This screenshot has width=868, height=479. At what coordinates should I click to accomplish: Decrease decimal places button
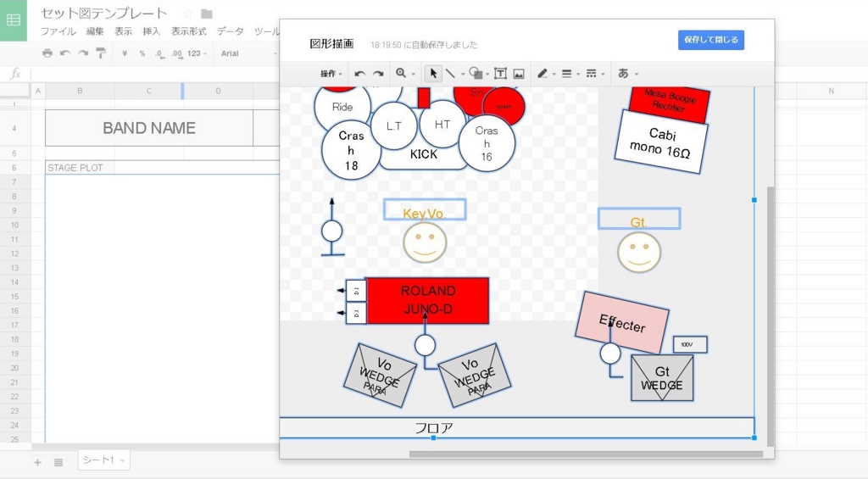coord(159,53)
